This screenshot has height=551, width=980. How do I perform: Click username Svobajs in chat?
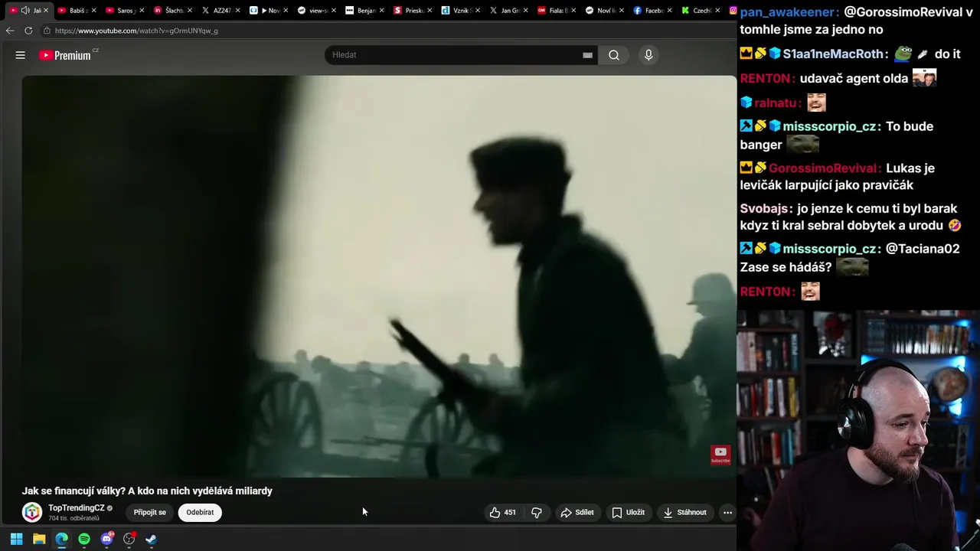(x=766, y=209)
